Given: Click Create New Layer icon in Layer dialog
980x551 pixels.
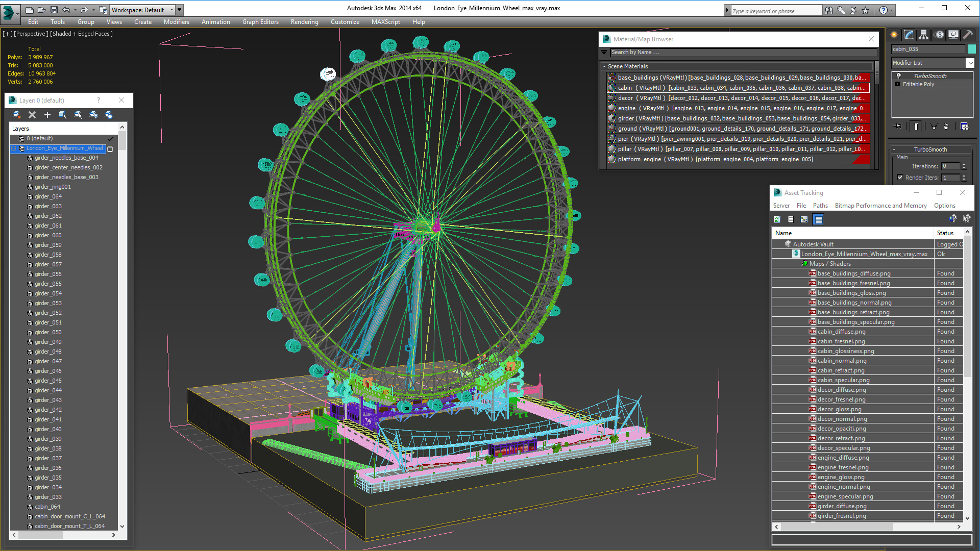Looking at the screenshot, I should click(17, 115).
